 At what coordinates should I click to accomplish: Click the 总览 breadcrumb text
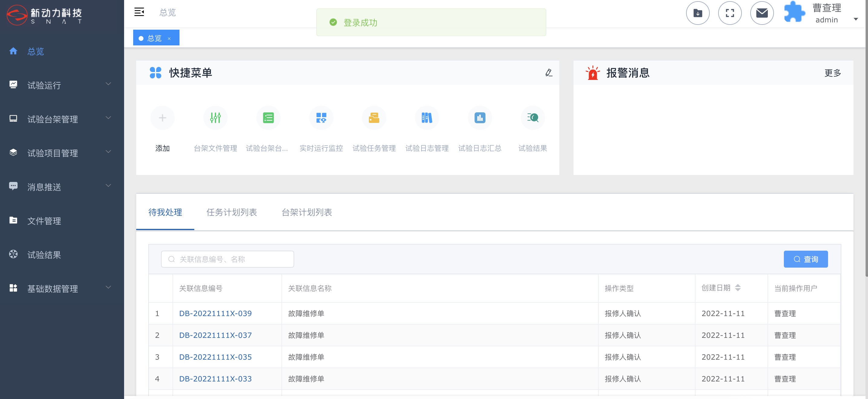click(167, 12)
